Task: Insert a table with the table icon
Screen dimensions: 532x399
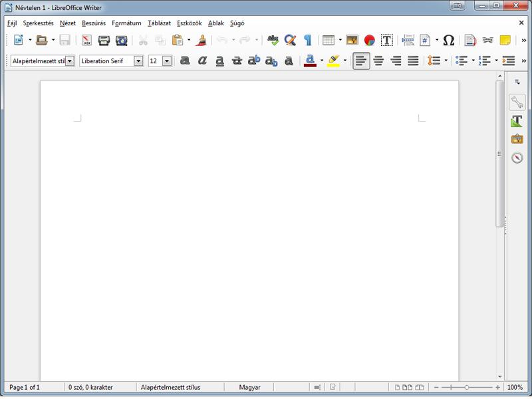Action: pos(328,40)
